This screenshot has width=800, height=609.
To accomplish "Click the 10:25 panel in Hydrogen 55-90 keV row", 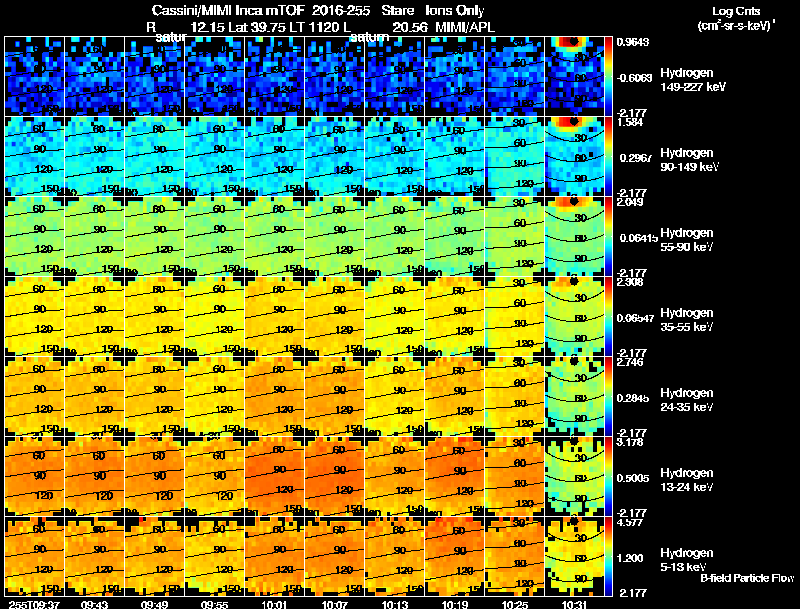I will point(515,236).
